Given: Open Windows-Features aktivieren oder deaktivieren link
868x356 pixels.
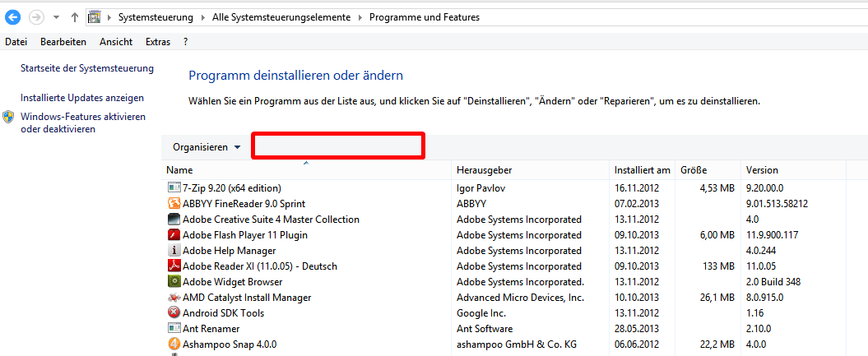Looking at the screenshot, I should [x=82, y=123].
